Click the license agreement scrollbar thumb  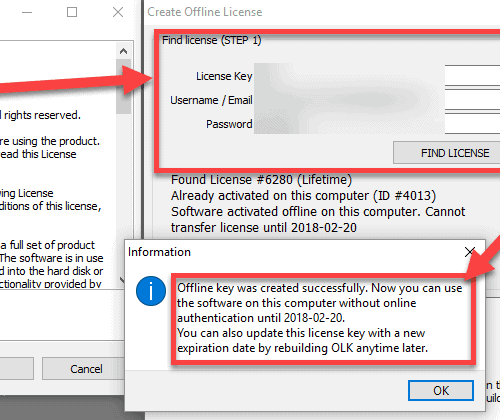point(123,87)
